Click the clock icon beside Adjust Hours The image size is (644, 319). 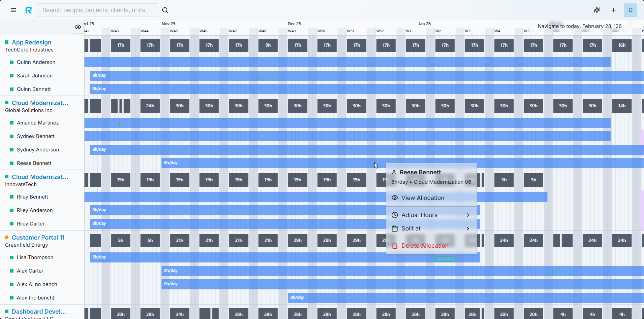[394, 215]
